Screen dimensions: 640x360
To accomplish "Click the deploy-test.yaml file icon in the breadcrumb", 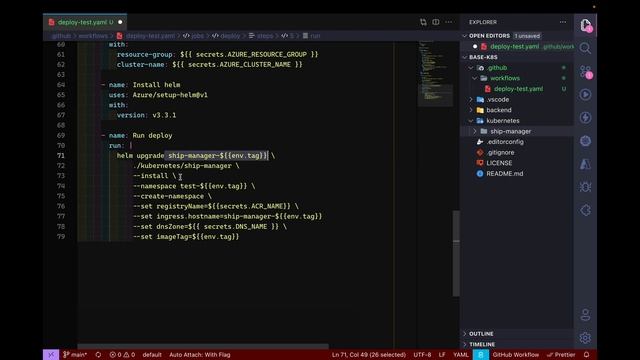I will (x=120, y=36).
